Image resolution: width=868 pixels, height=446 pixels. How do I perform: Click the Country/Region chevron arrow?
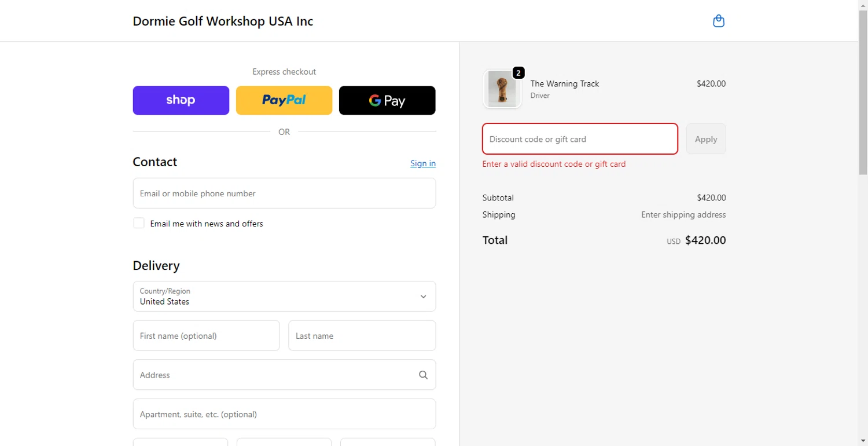point(423,297)
